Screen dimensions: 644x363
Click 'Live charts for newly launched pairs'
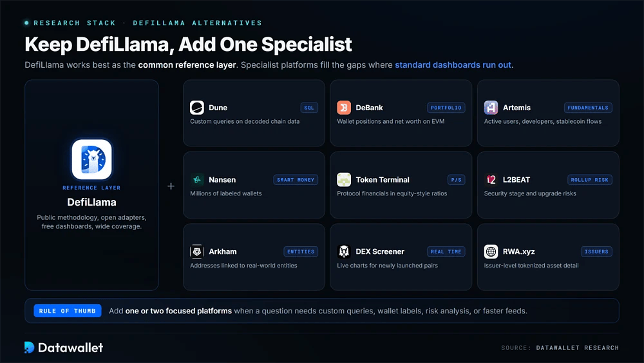pyautogui.click(x=387, y=266)
